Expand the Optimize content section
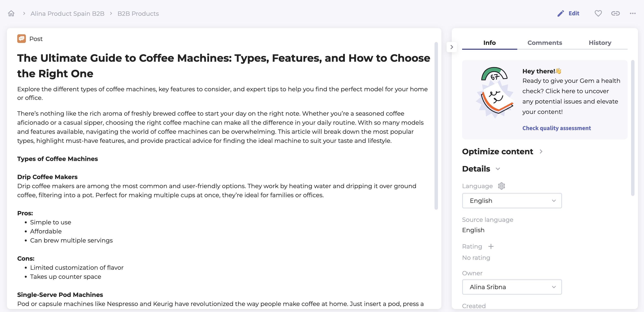 point(541,152)
